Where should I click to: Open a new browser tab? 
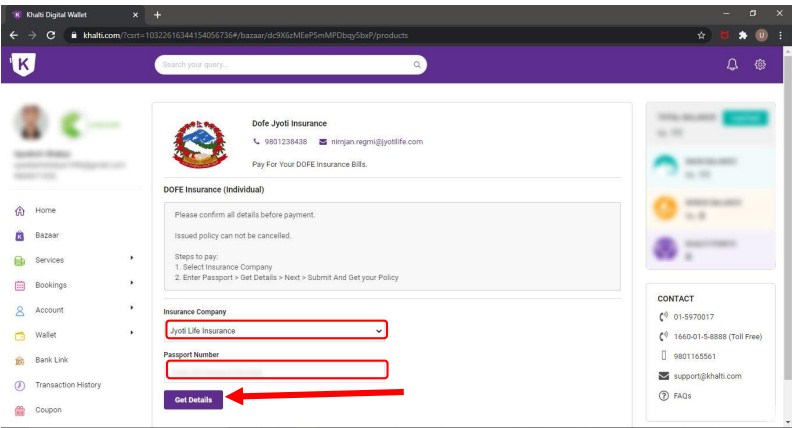(157, 14)
